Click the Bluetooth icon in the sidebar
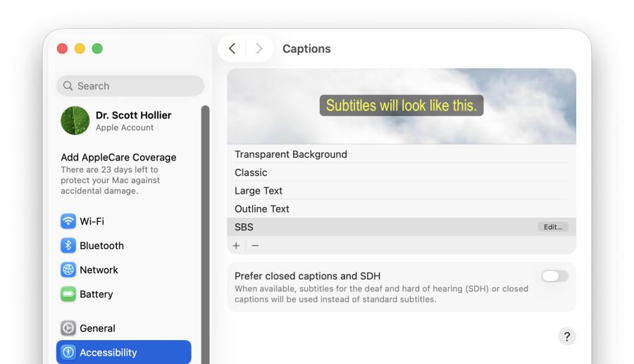The width and height of the screenshot is (634, 364). click(68, 246)
